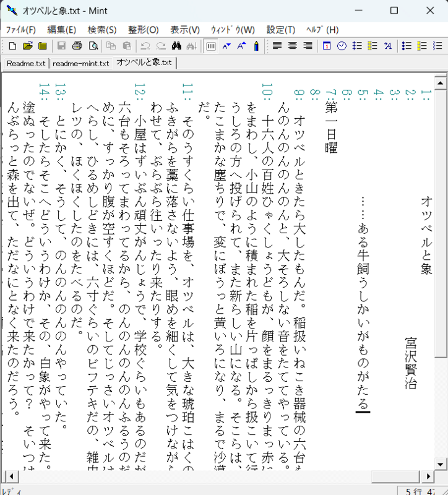448x495 pixels.
Task: Open the ファイル(F) menu
Action: (21, 30)
